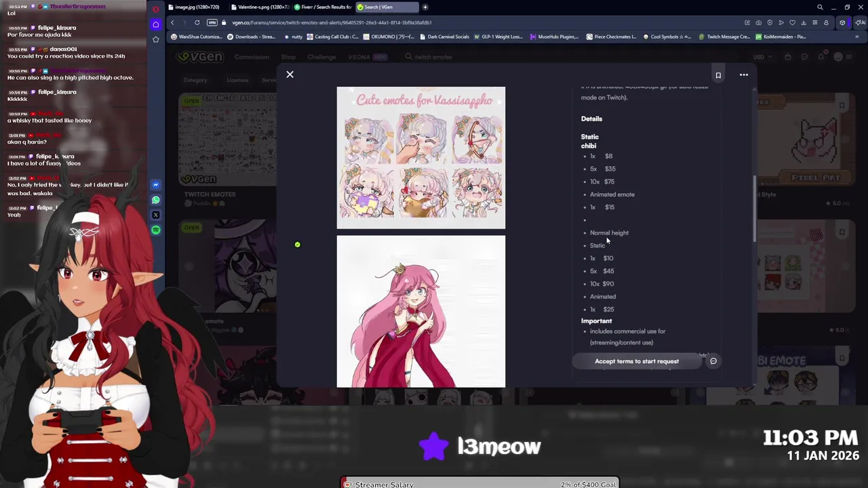Click the '5x $35' price line

coord(603,169)
